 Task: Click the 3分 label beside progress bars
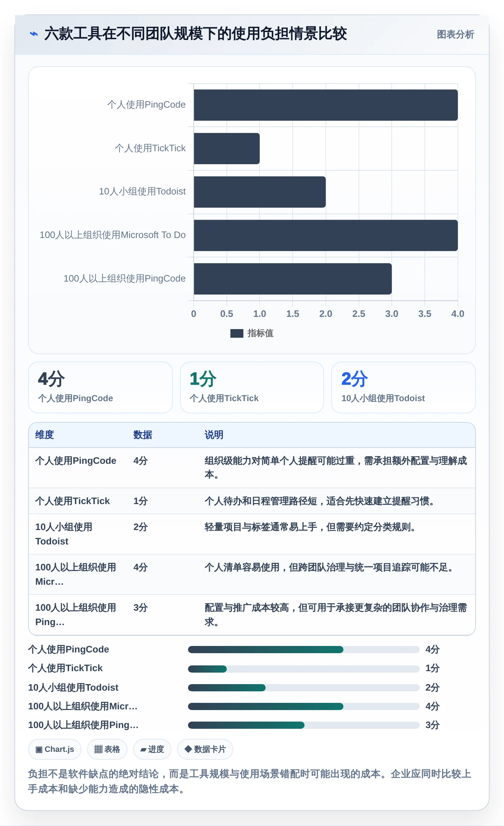[x=433, y=725]
